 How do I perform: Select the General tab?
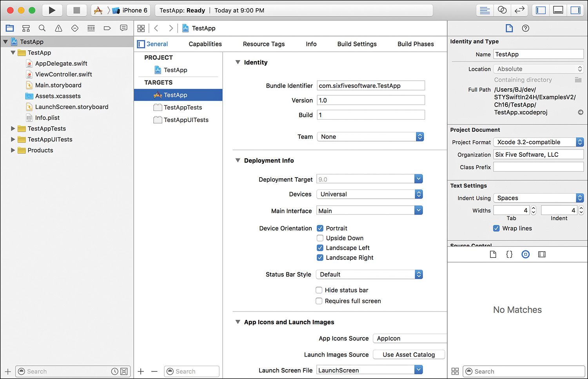click(x=157, y=44)
